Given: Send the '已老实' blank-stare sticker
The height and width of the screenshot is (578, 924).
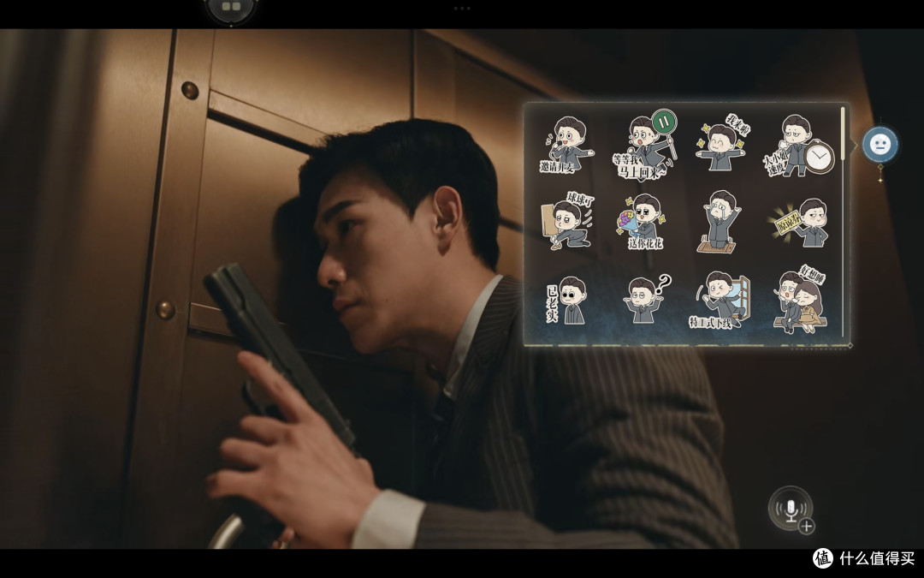Looking at the screenshot, I should 566,301.
